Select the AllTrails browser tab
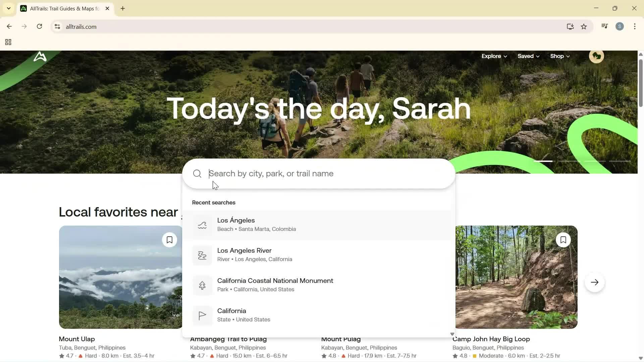The height and width of the screenshot is (362, 644). [x=60, y=8]
